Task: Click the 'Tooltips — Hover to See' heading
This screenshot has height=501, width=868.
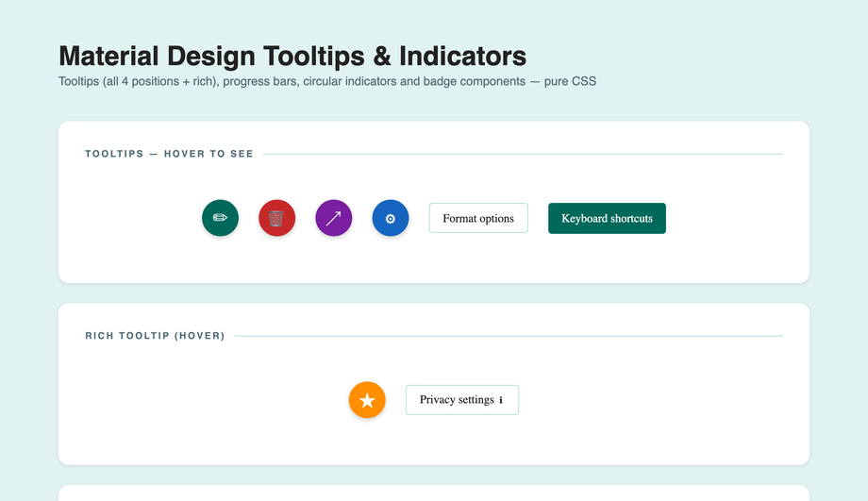Action: pos(169,154)
